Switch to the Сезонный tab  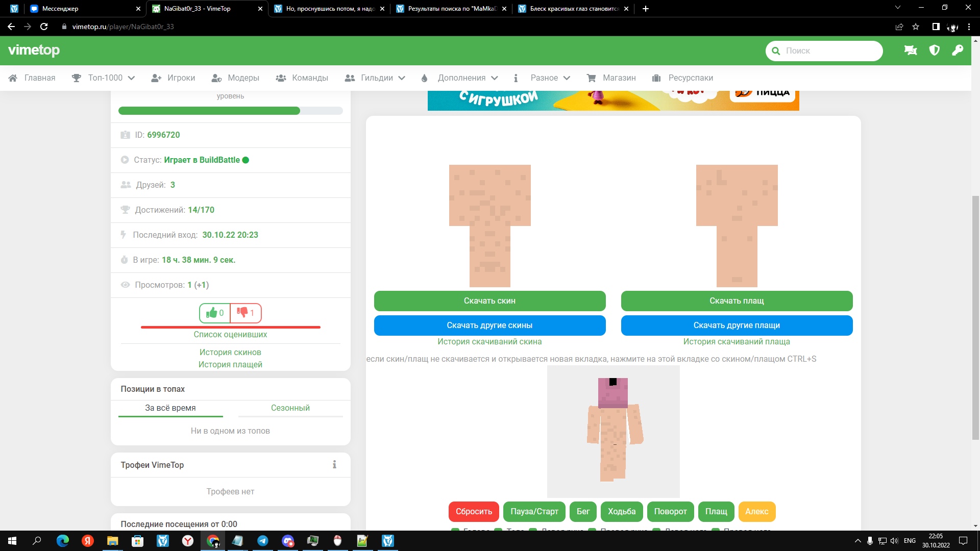[x=290, y=408]
